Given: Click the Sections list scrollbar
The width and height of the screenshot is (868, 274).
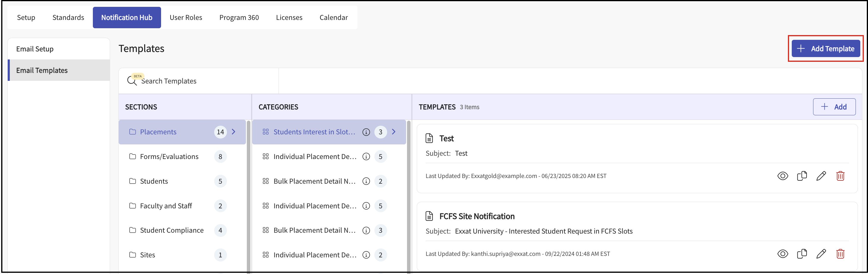Looking at the screenshot, I should 249,196.
